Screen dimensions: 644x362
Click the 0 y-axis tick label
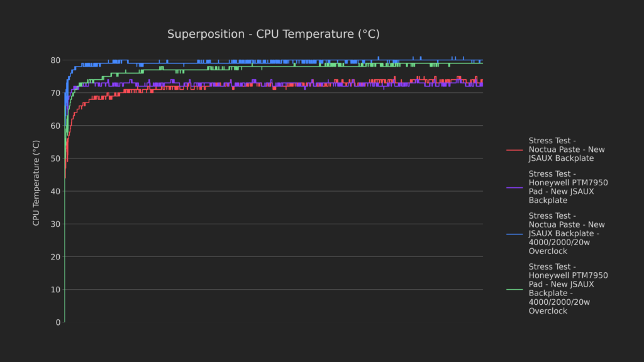[58, 322]
